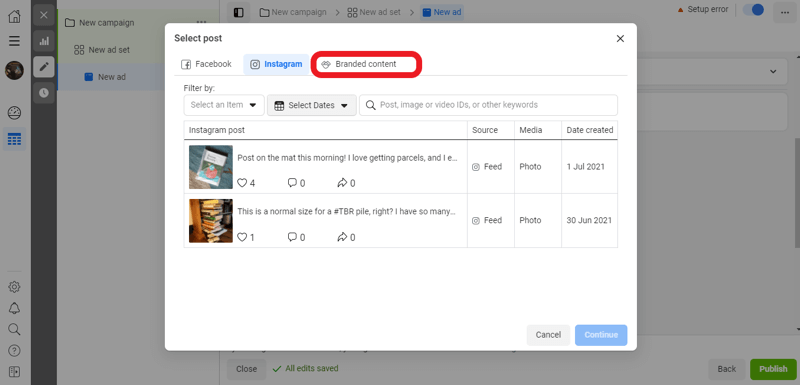Select the book pile post thumbnail
This screenshot has width=800, height=385.
[211, 221]
